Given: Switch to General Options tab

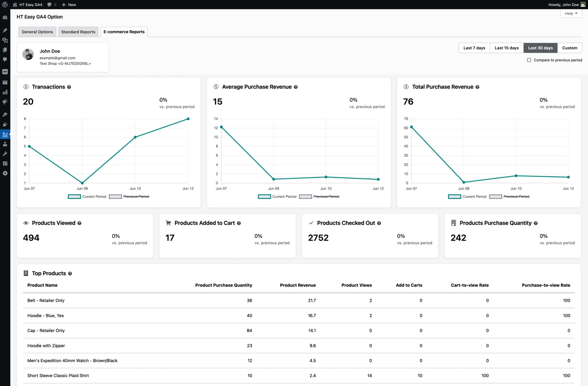Looking at the screenshot, I should (37, 31).
